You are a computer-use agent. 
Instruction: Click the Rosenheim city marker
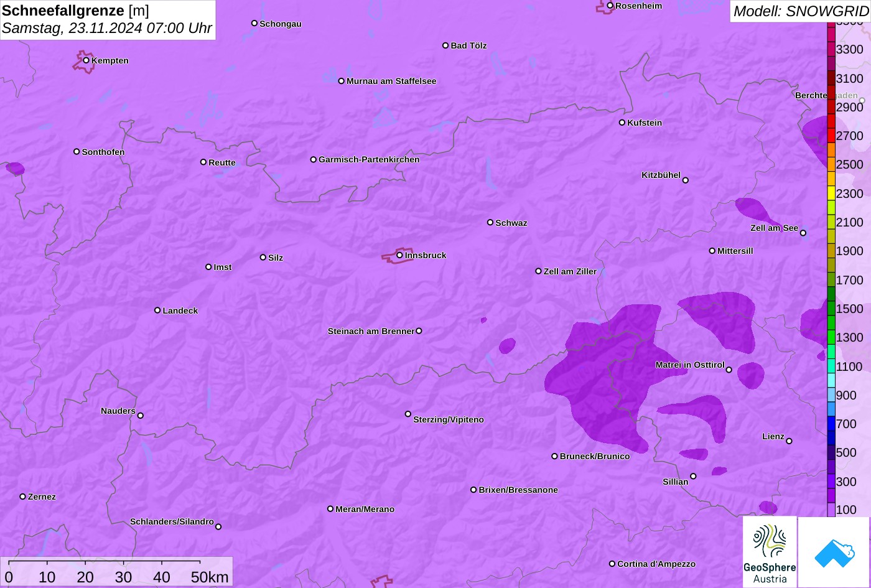[610, 6]
